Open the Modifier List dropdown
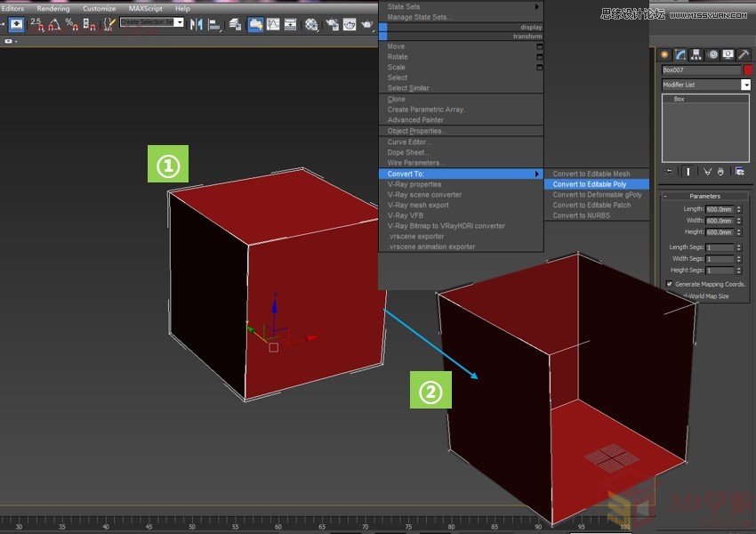Viewport: 756px width, 534px height. click(x=746, y=85)
